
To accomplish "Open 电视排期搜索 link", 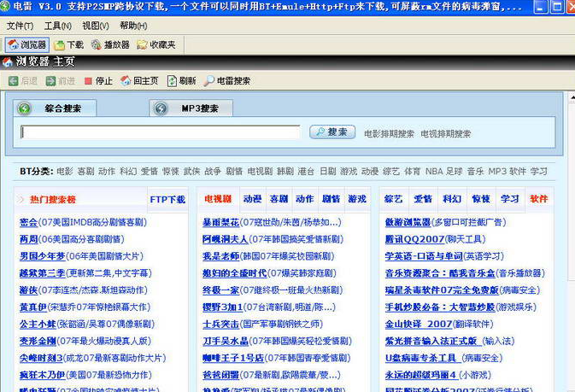I will [x=445, y=134].
